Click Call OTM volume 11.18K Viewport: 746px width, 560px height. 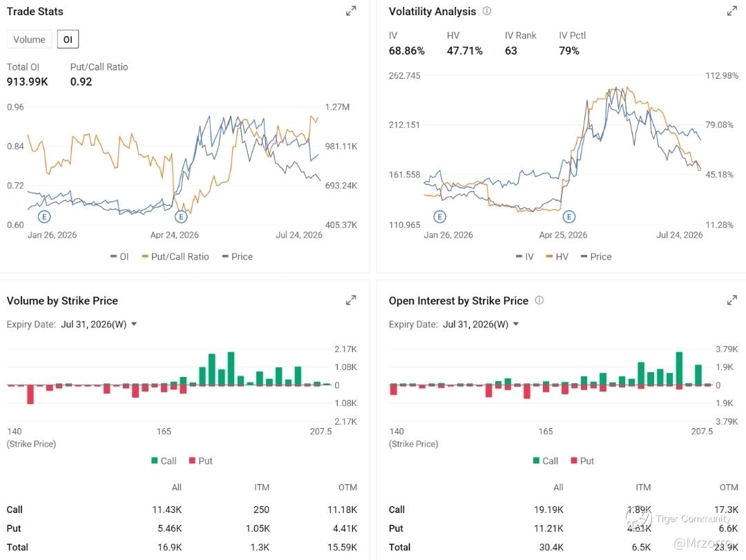[x=342, y=510]
